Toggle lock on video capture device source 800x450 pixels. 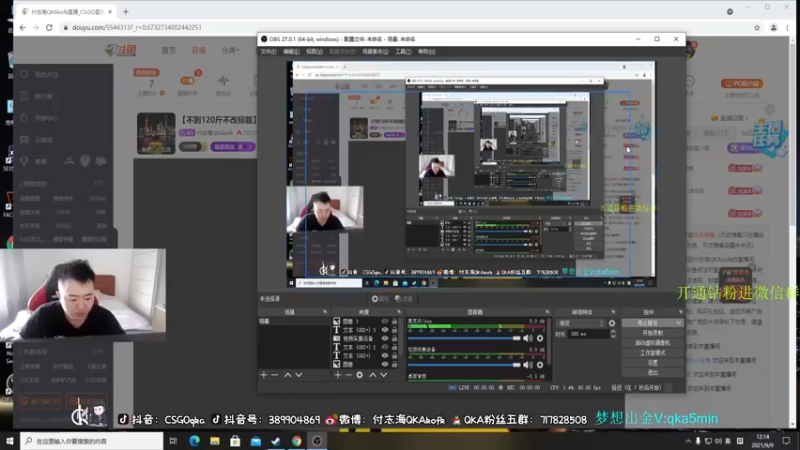(394, 338)
